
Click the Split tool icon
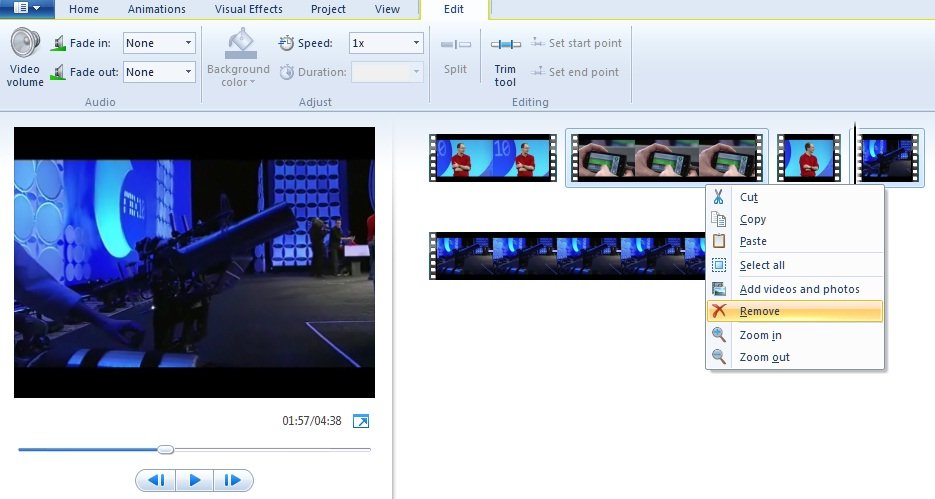coord(456,44)
